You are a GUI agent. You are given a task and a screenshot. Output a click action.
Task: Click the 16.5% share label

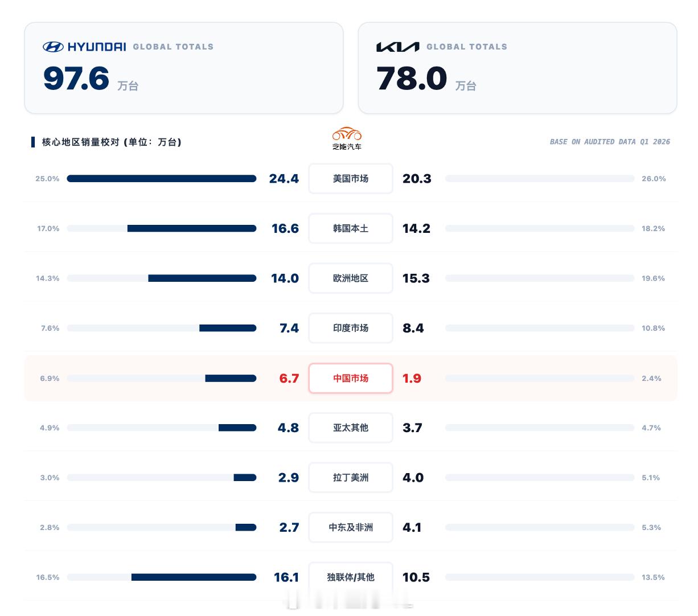[48, 577]
